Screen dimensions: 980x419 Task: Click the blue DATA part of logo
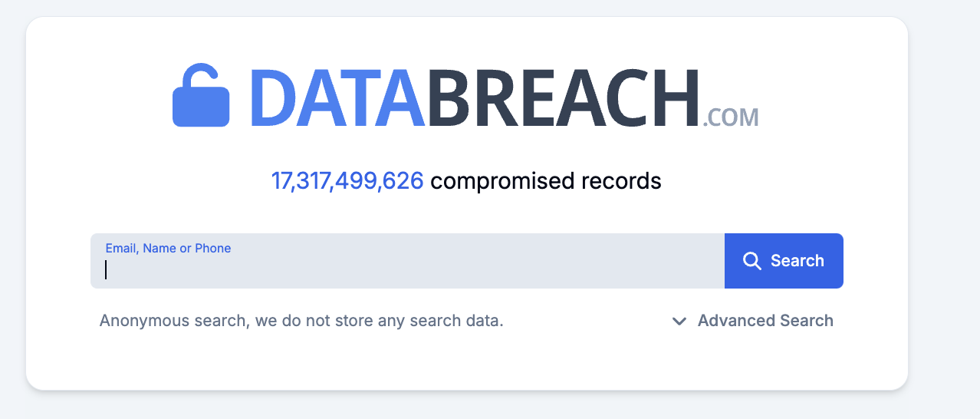point(336,99)
